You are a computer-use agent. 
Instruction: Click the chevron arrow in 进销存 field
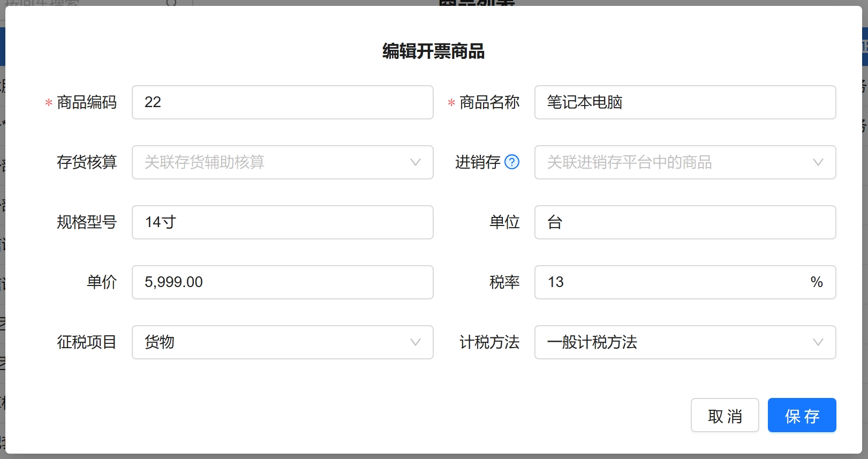tap(818, 162)
